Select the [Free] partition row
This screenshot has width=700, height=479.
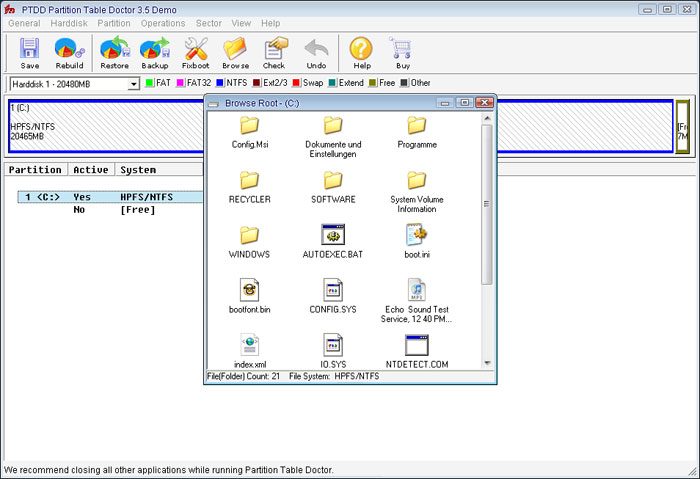tap(110, 209)
